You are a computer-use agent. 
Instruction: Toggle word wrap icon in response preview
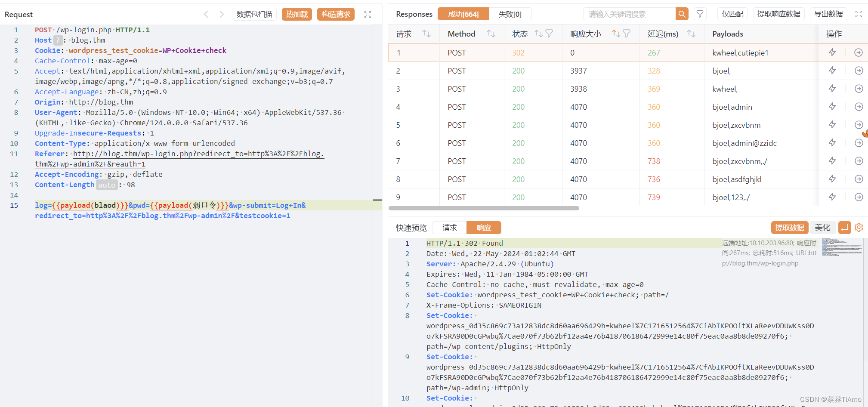tap(844, 228)
